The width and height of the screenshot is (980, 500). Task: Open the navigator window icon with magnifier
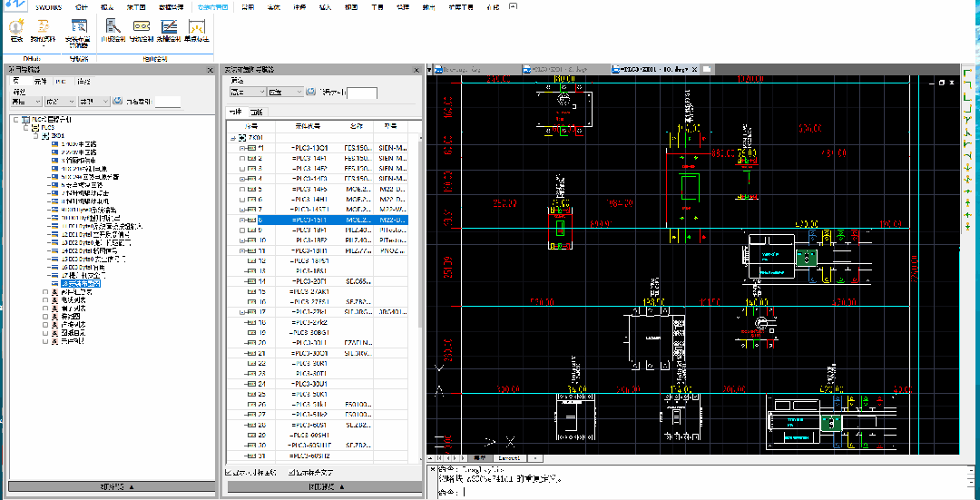pos(79,27)
